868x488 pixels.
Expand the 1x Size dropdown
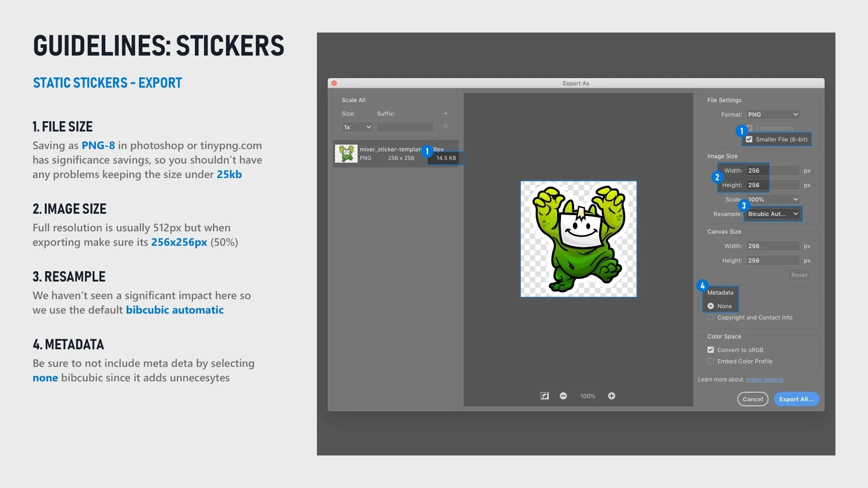point(357,127)
